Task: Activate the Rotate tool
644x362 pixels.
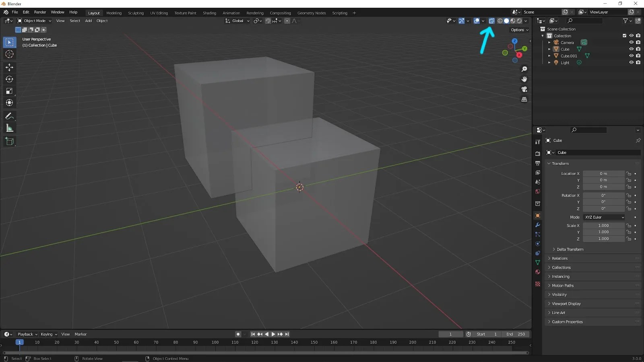Action: point(9,79)
